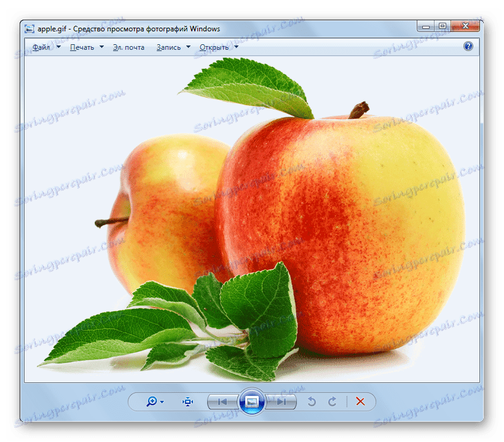Image resolution: width=504 pixels, height=442 pixels.
Task: Click the blue help question mark icon
Action: (468, 46)
